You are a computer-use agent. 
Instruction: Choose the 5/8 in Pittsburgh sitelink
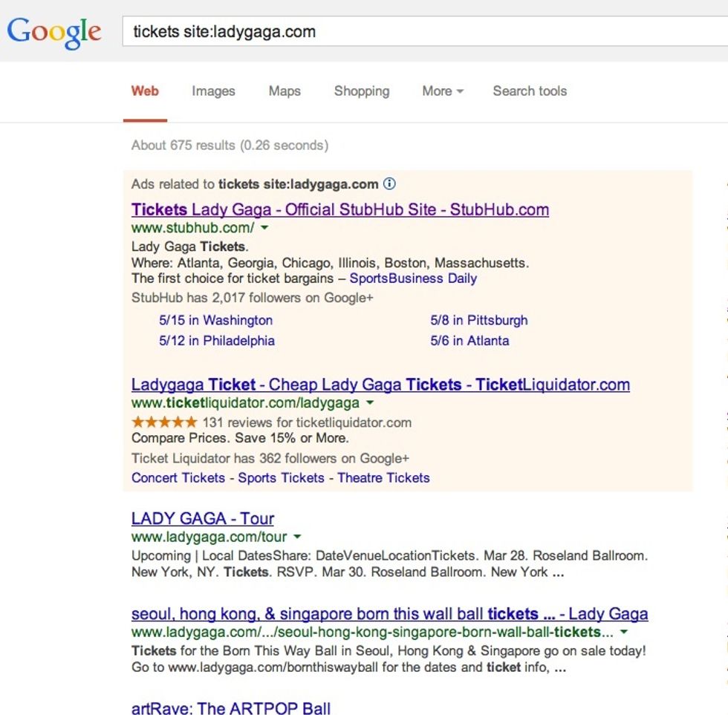coord(479,321)
